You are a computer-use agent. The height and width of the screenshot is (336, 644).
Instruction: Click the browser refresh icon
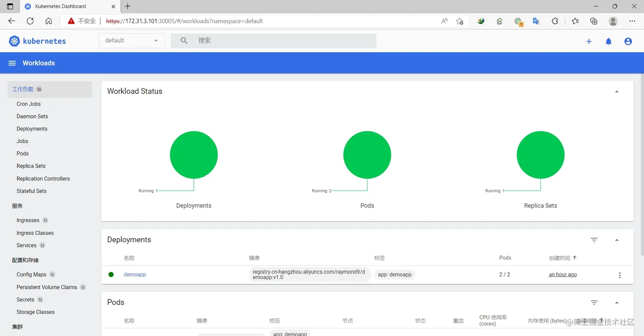pyautogui.click(x=30, y=21)
